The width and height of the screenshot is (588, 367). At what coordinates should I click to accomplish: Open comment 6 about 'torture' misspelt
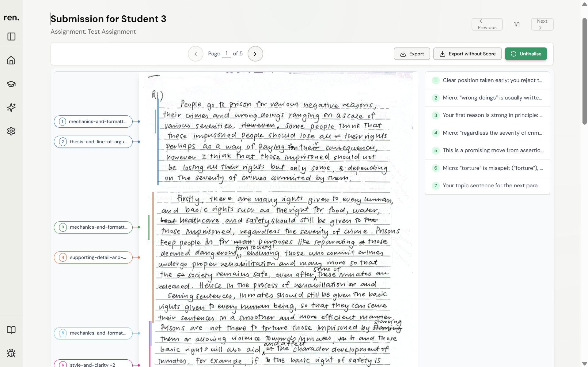[487, 168]
